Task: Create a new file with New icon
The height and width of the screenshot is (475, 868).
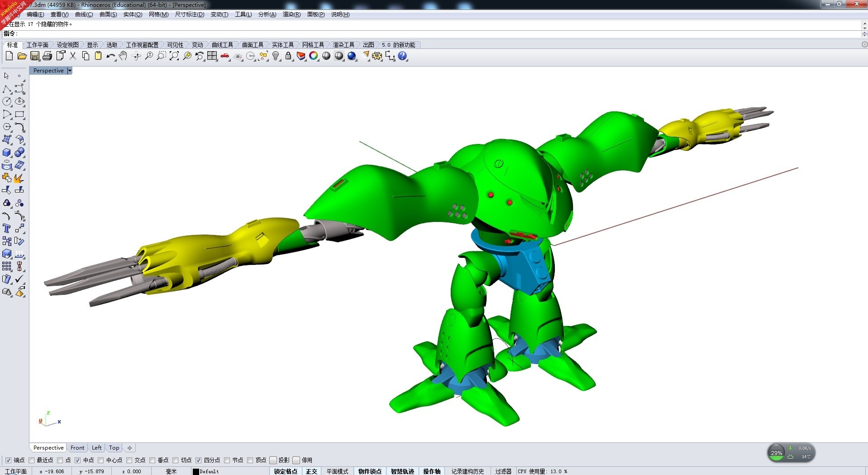Action: [9, 56]
